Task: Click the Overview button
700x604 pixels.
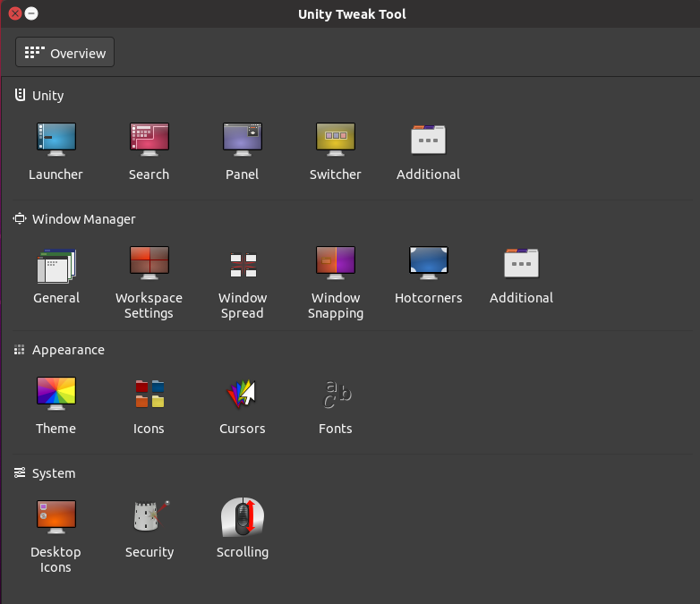Action: (x=64, y=52)
